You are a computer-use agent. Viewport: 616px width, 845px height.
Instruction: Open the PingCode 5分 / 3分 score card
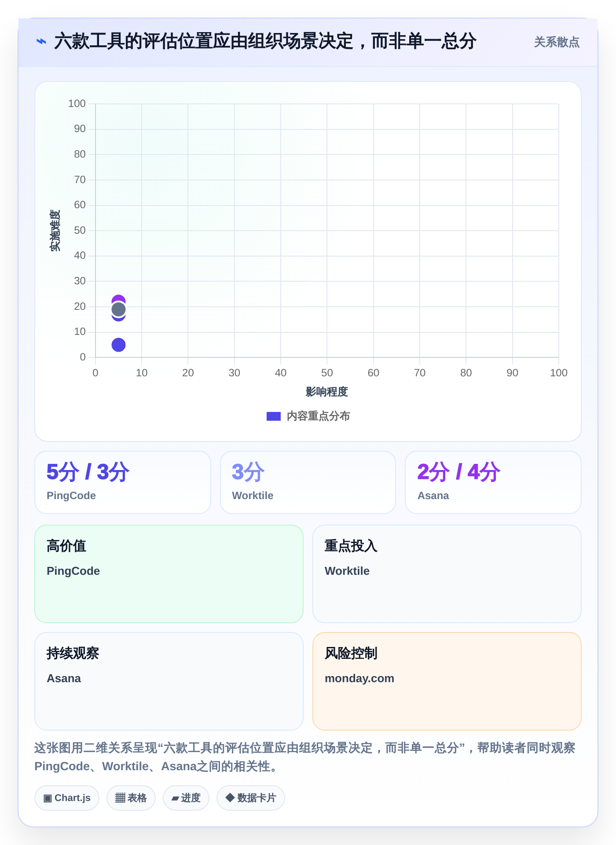coord(123,482)
